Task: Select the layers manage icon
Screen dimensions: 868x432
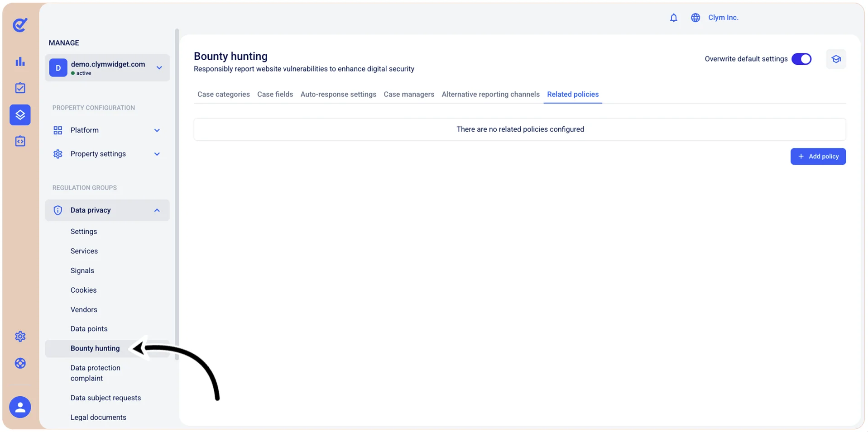Action: [20, 115]
